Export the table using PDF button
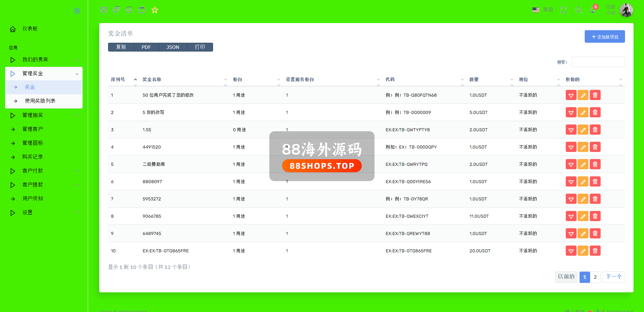 (146, 47)
